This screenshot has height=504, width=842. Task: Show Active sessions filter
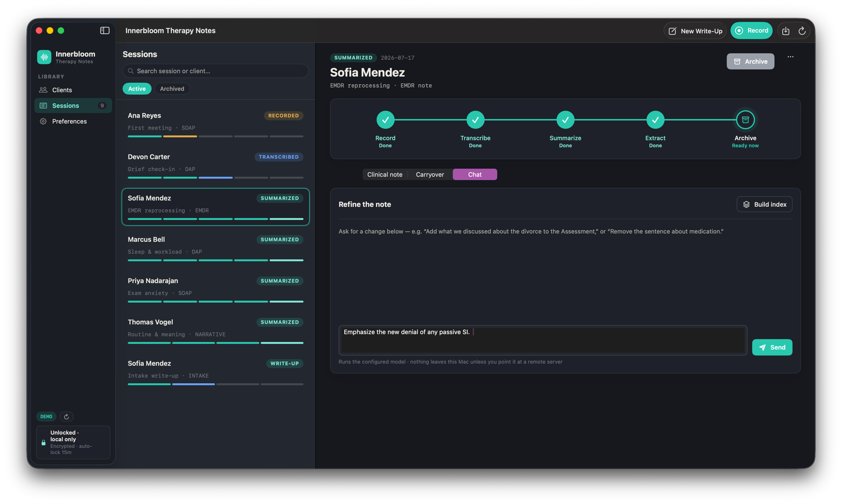[137, 89]
